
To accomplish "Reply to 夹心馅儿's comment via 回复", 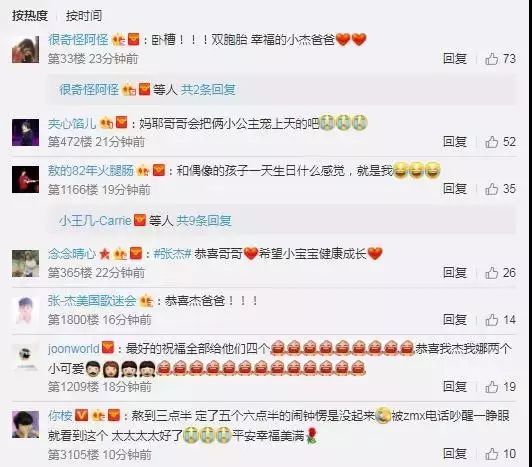I will click(455, 142).
